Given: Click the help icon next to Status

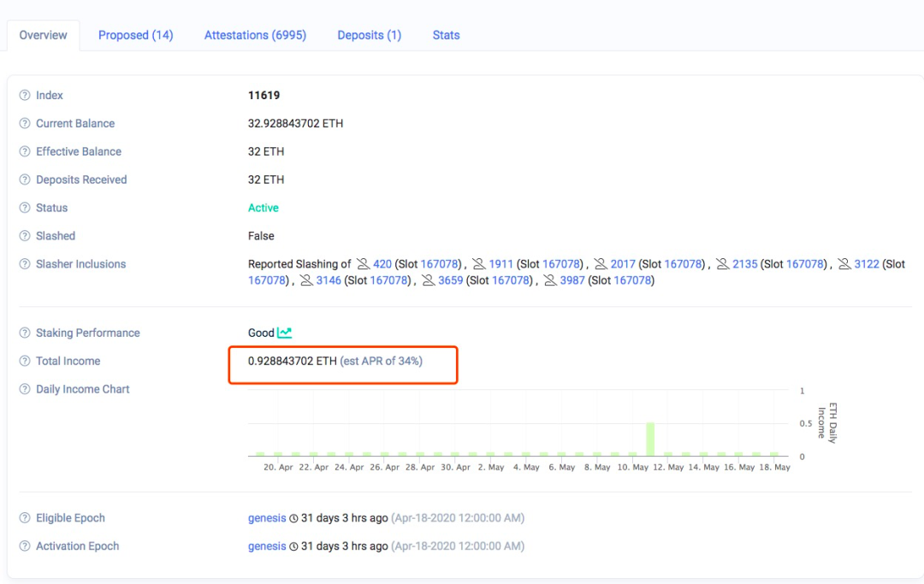Looking at the screenshot, I should click(x=24, y=208).
